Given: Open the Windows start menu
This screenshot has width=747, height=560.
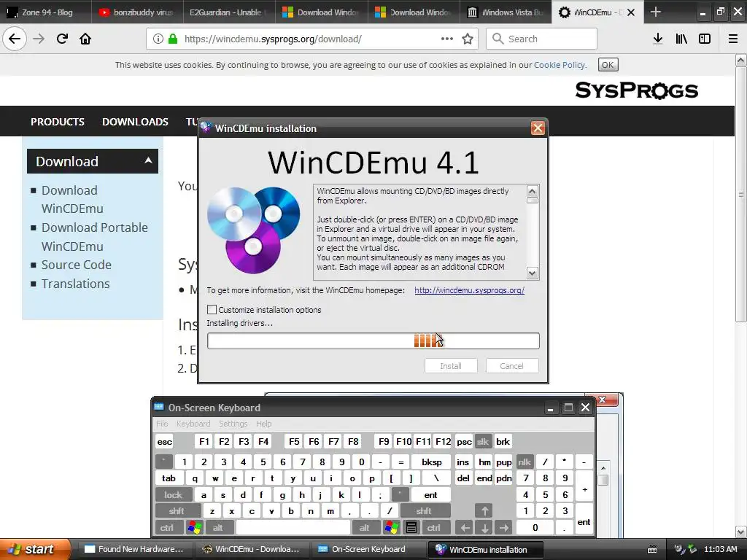Looking at the screenshot, I should click(x=34, y=549).
